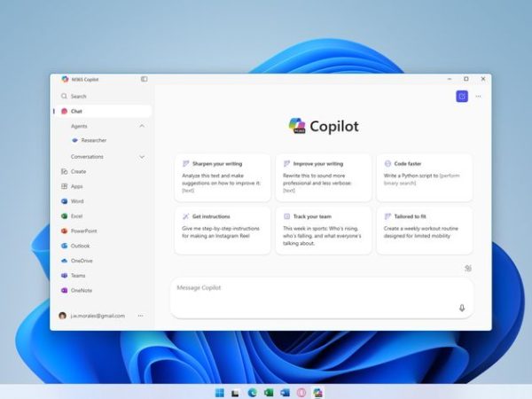
Task: Click the microphone icon in message box
Action: [x=461, y=308]
